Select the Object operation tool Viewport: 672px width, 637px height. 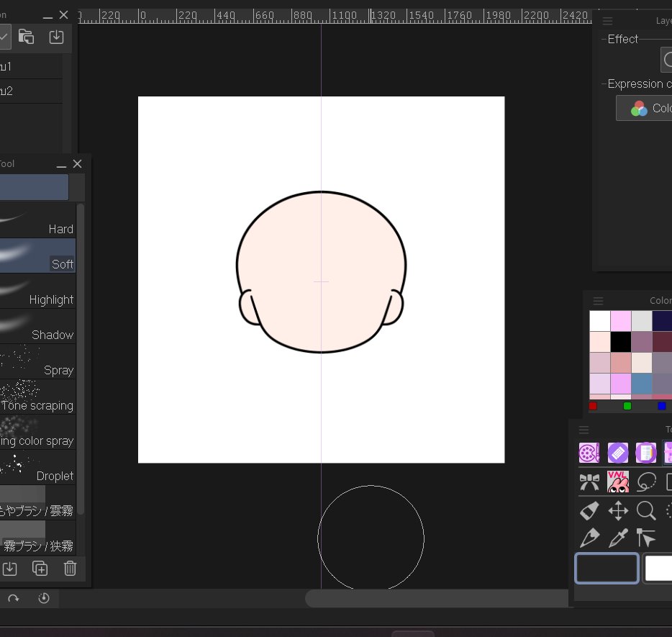646,538
